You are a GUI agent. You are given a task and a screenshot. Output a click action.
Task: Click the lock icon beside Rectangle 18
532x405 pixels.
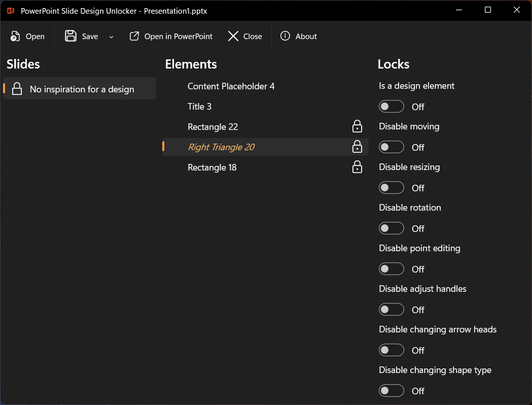pos(357,167)
